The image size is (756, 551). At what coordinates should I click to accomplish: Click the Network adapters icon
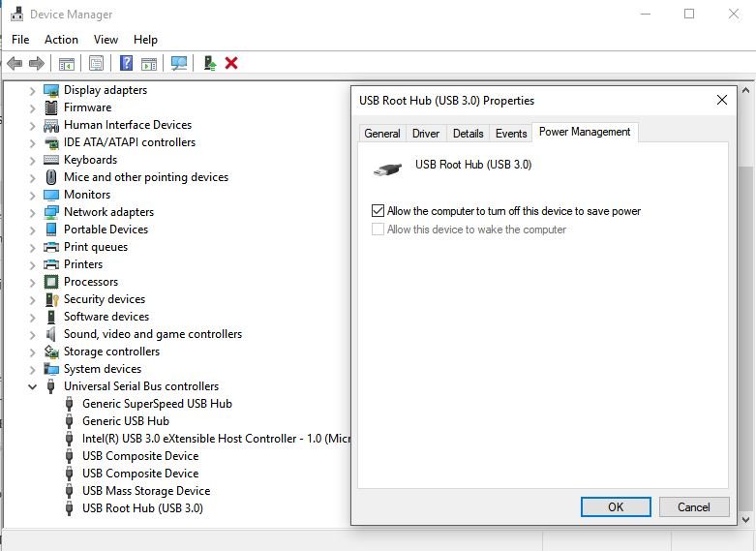pos(51,212)
